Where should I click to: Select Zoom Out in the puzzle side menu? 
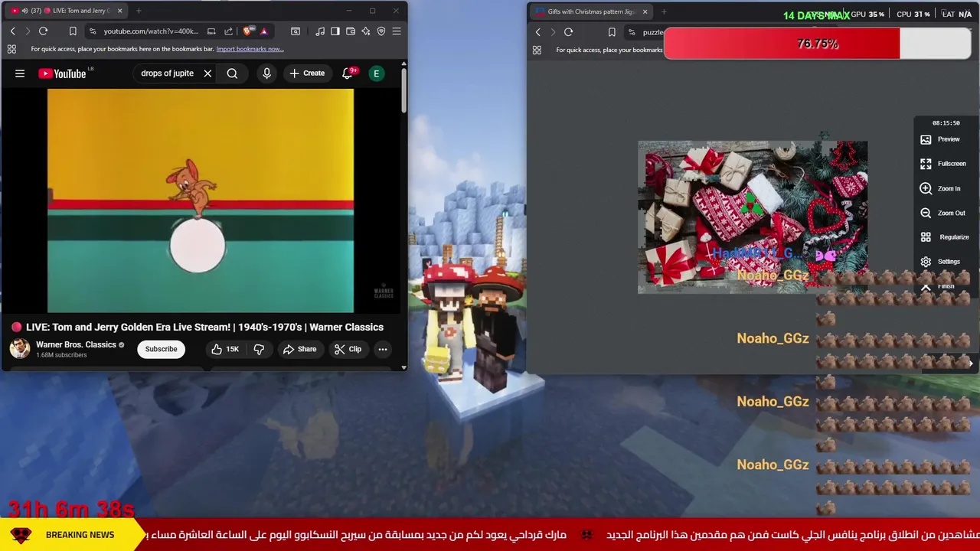pos(942,213)
